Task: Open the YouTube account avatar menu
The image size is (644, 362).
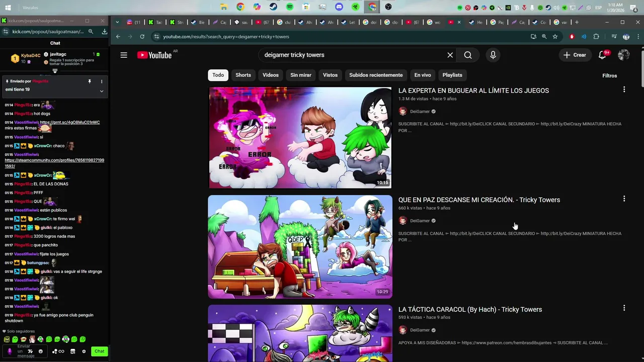Action: pyautogui.click(x=624, y=55)
